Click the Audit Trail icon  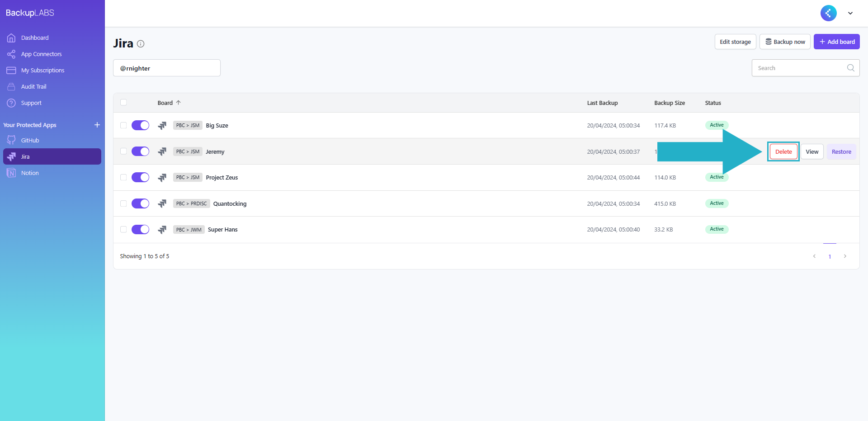tap(11, 87)
